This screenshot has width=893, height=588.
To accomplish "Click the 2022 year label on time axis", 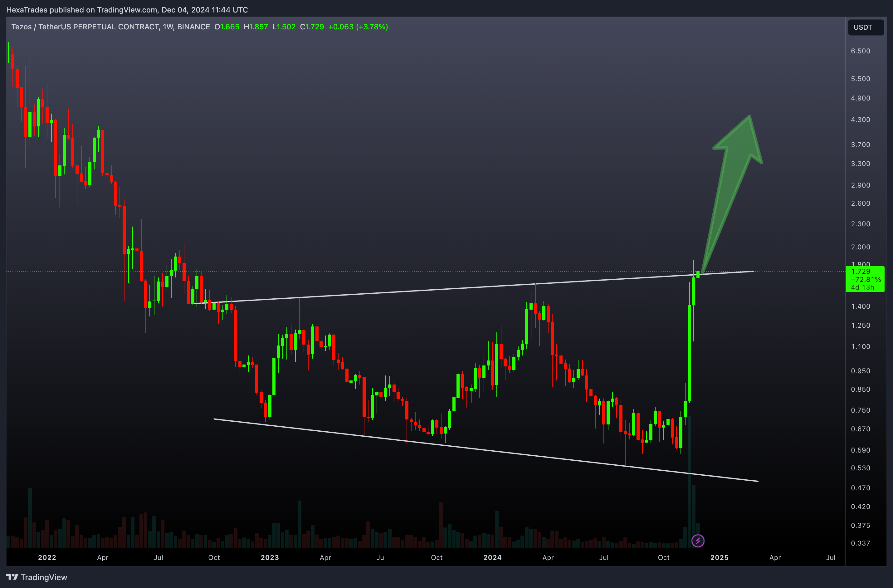I will click(x=47, y=558).
